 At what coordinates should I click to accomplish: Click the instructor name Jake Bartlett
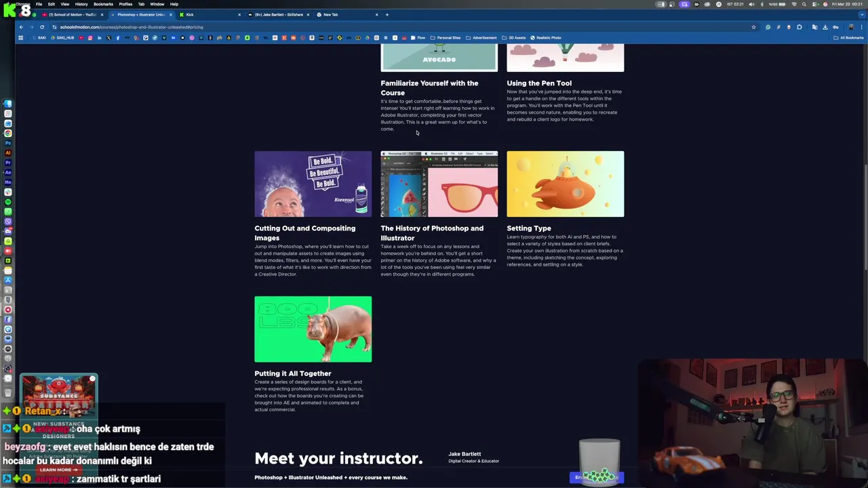[465, 454]
